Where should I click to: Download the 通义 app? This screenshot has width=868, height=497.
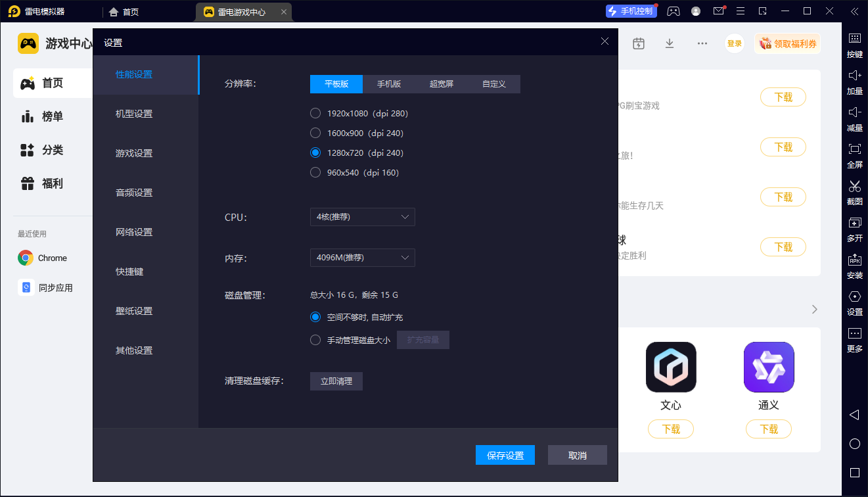tap(769, 429)
